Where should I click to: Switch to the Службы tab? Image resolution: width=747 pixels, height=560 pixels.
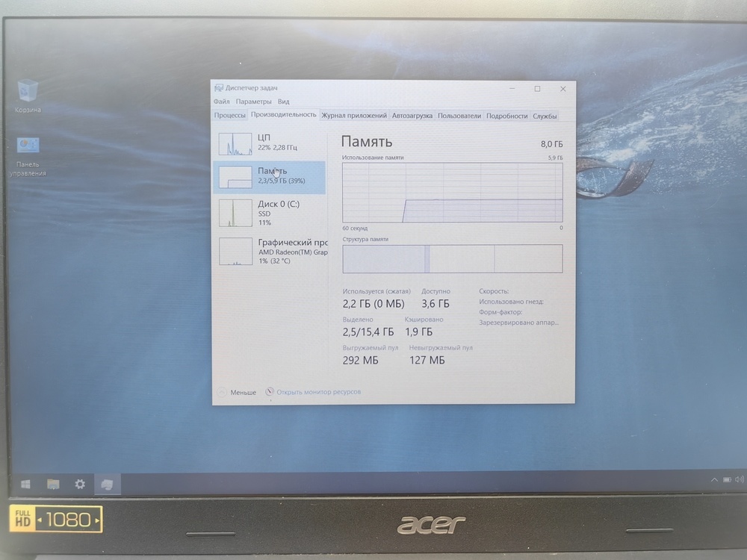[x=545, y=116]
